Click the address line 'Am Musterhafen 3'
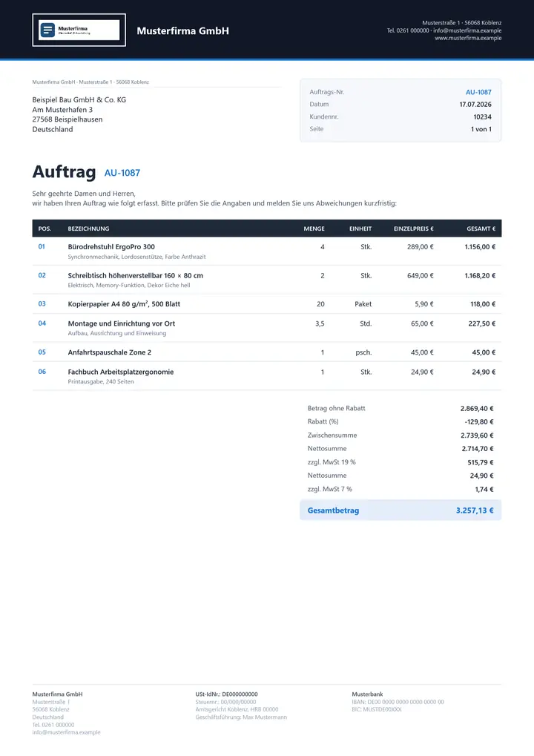Screen dimensions: 534x756 [62, 110]
